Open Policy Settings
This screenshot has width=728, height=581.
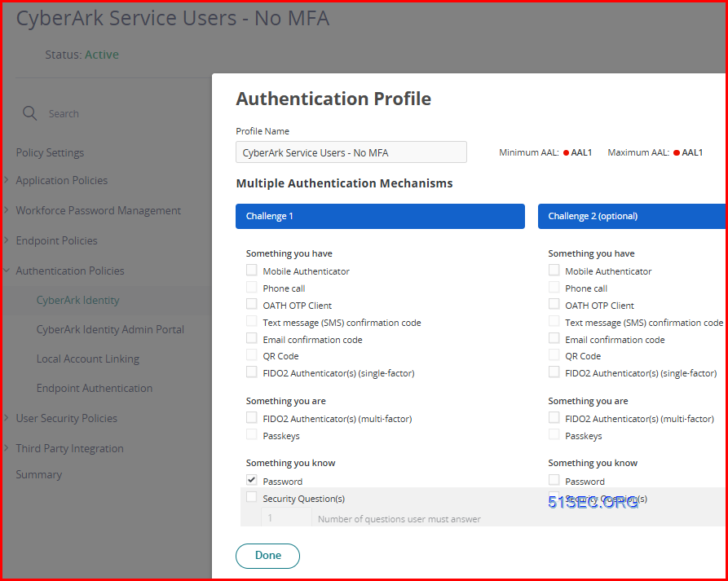coord(51,152)
